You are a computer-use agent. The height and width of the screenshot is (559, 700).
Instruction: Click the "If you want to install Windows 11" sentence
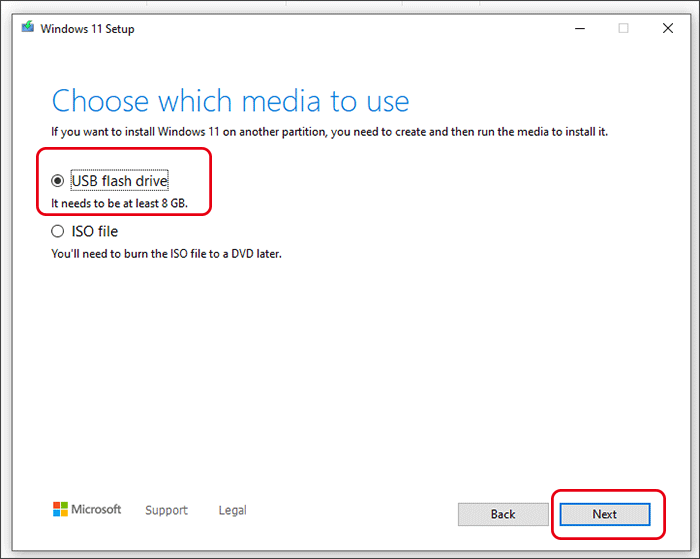point(329,132)
